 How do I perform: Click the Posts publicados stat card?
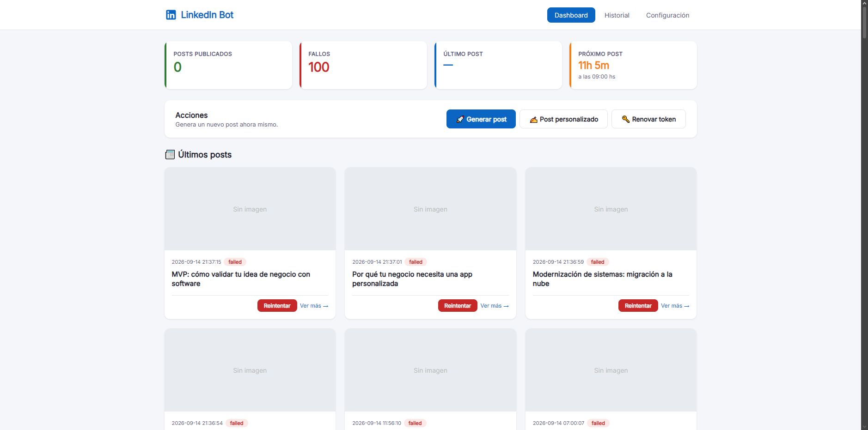(228, 65)
